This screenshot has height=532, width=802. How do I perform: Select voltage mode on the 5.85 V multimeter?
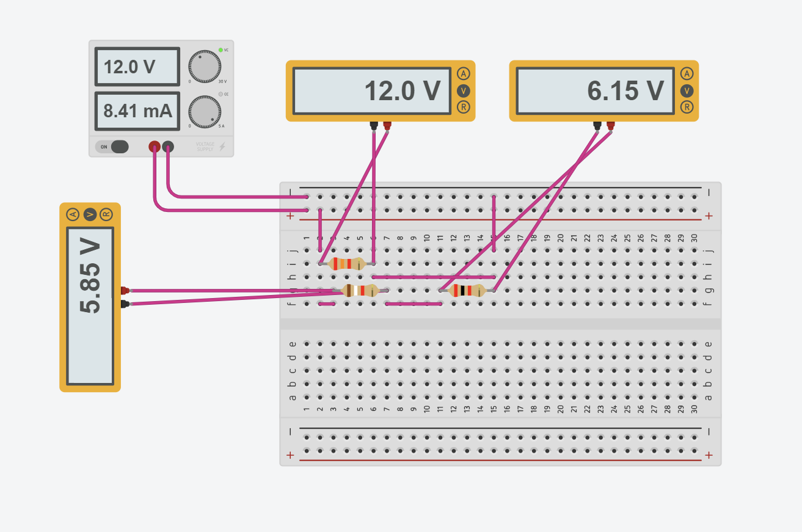tap(89, 214)
